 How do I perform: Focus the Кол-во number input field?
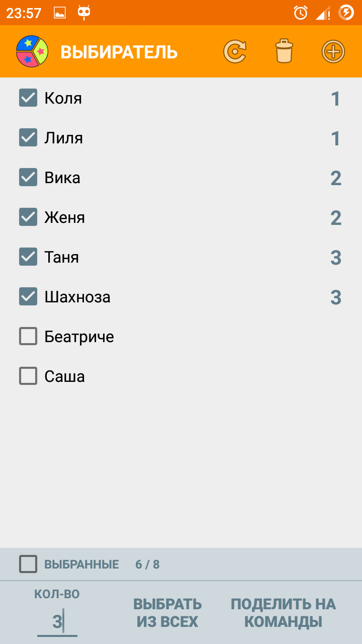coord(57,622)
